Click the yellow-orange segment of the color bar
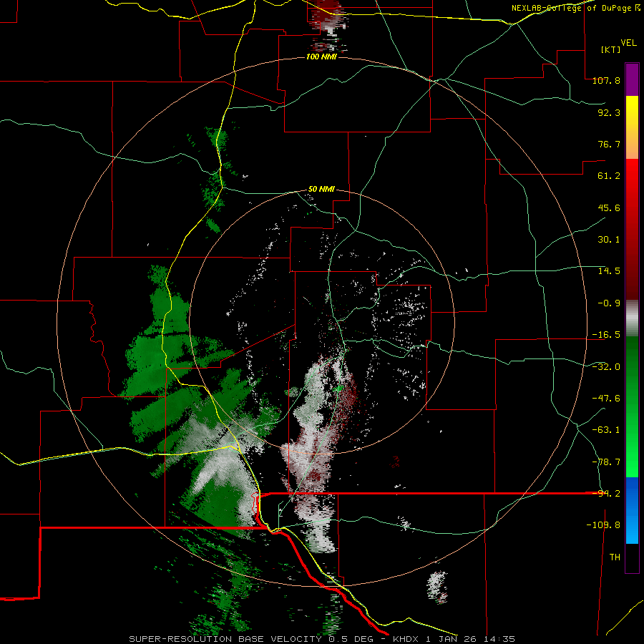 (x=632, y=127)
